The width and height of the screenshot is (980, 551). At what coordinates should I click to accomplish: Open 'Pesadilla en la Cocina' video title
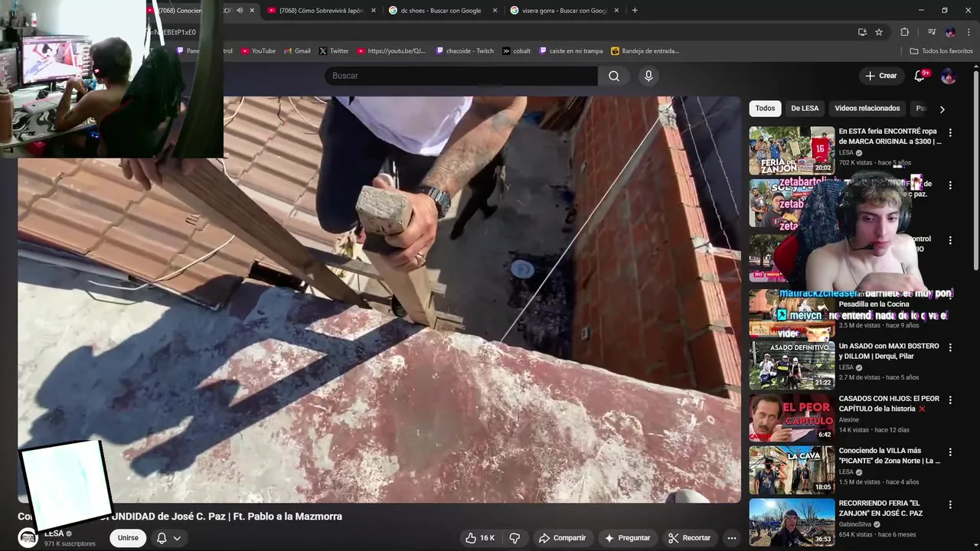point(874,304)
